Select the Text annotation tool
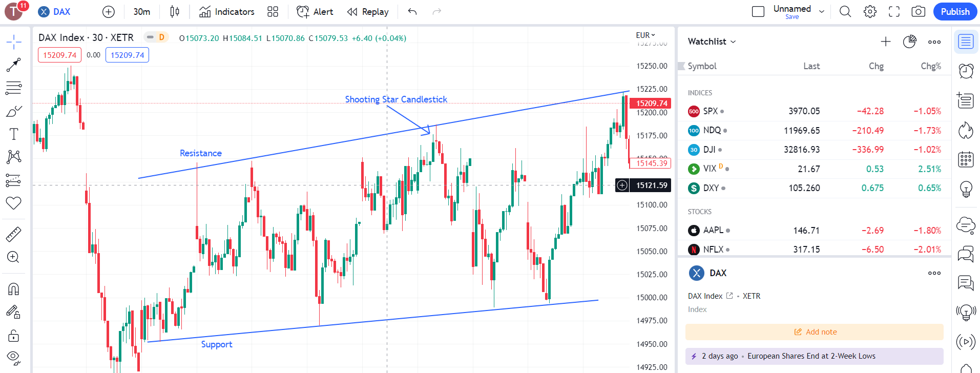 (14, 134)
